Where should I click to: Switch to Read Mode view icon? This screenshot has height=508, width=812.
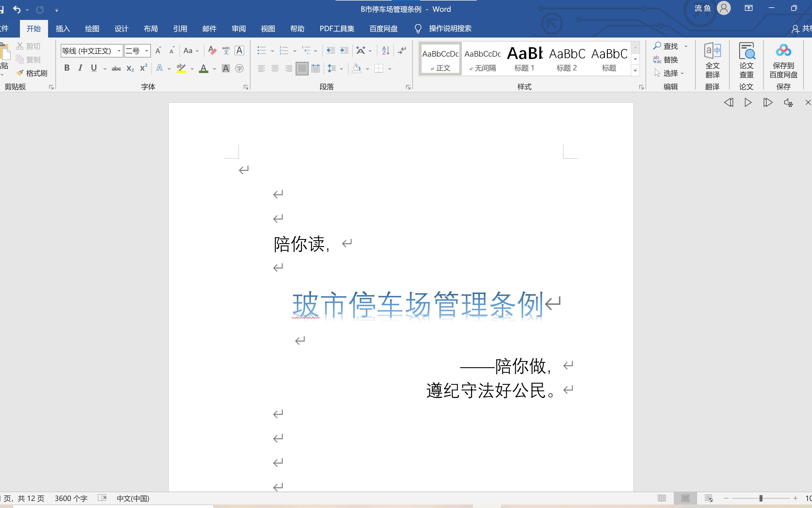(662, 498)
